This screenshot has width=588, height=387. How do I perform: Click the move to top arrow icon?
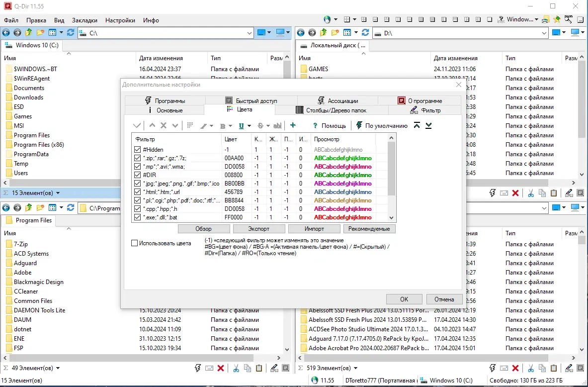click(x=417, y=125)
